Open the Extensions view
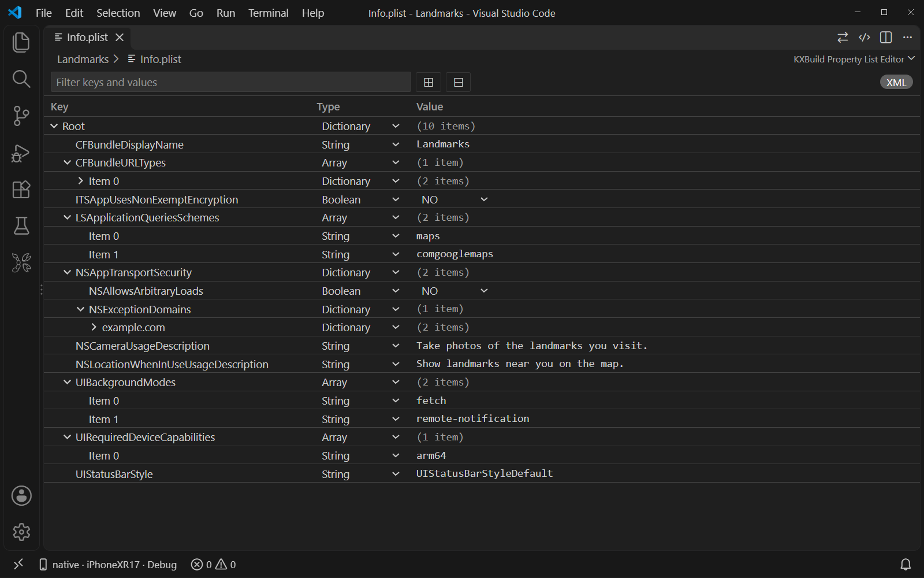 click(x=21, y=190)
